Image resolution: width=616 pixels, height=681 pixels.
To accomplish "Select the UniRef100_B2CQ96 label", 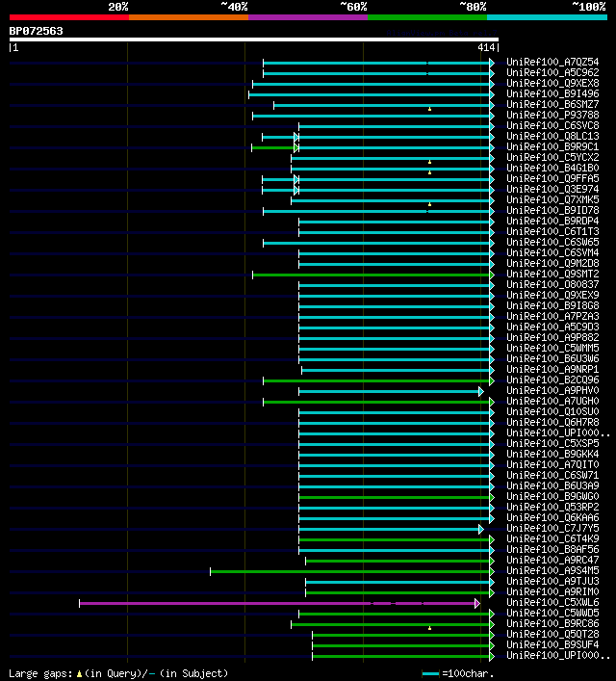I will (x=552, y=380).
